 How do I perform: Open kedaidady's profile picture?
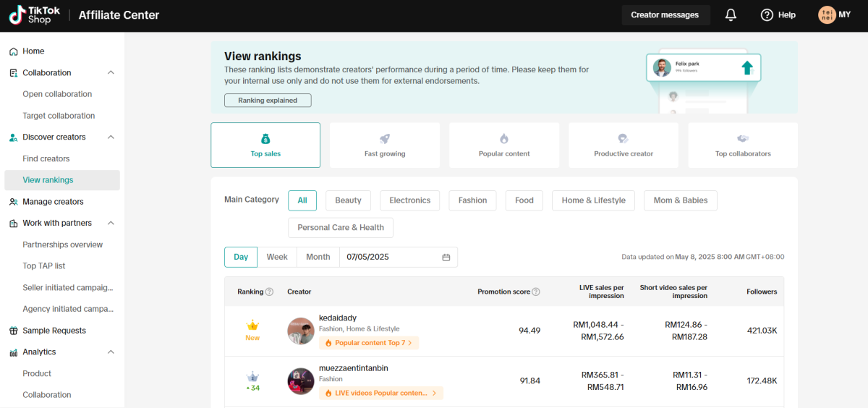(301, 331)
